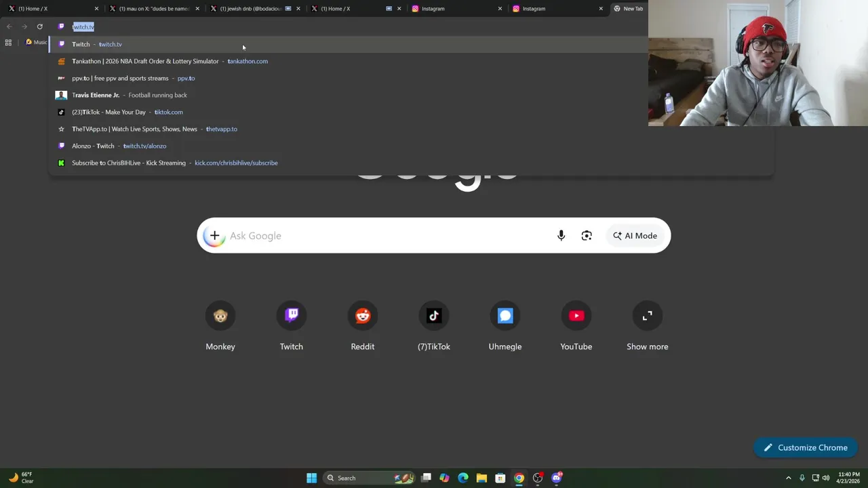
Task: Open network settings tray icon
Action: [x=815, y=478]
